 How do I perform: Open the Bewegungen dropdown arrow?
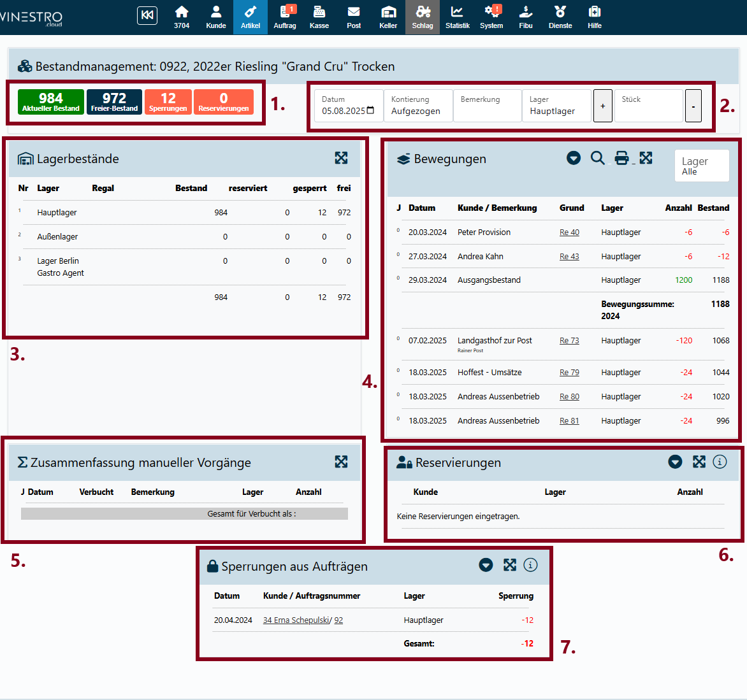pyautogui.click(x=574, y=158)
